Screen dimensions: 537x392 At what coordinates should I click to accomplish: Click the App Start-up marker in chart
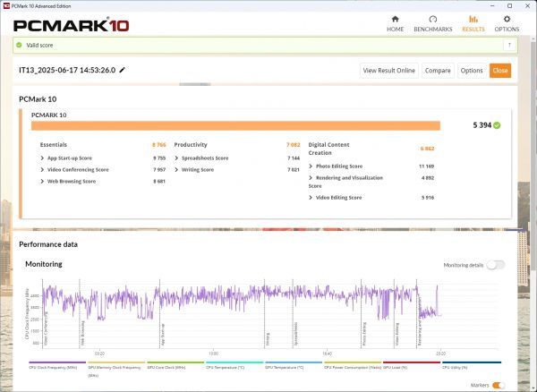click(x=163, y=335)
